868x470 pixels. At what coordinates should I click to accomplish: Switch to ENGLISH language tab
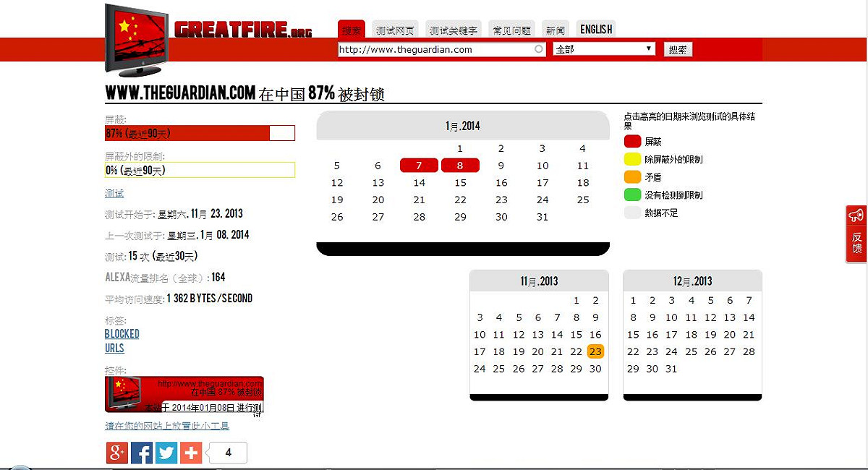(596, 30)
